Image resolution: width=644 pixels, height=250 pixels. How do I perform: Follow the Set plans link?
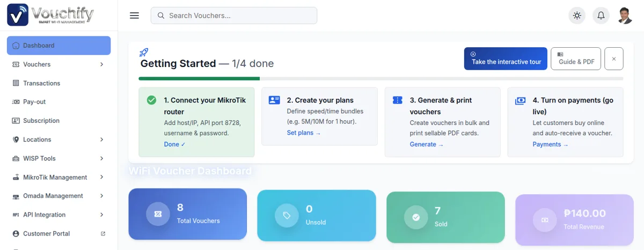304,133
